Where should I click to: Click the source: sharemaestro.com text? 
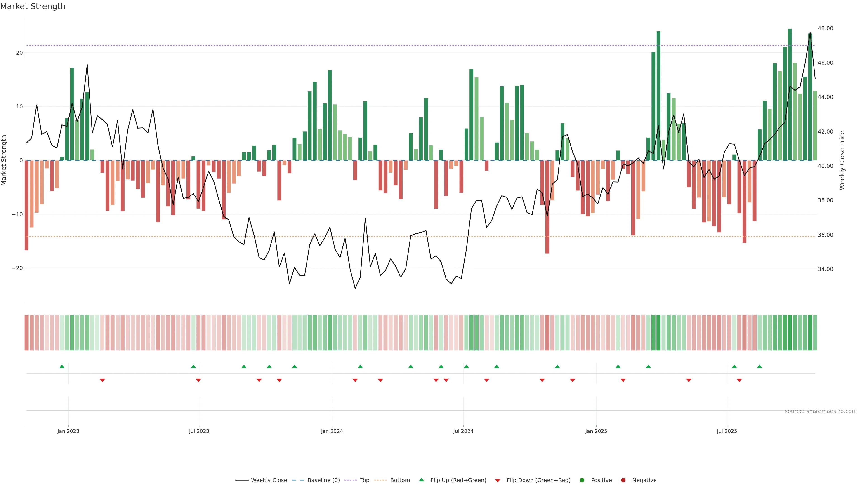tap(821, 411)
